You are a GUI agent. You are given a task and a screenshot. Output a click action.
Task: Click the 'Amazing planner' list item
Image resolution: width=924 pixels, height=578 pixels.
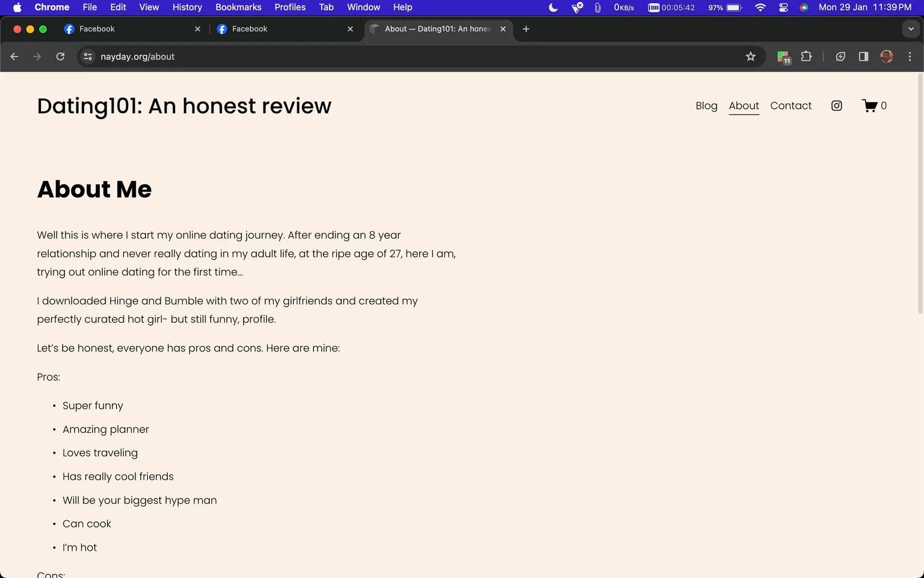106,429
